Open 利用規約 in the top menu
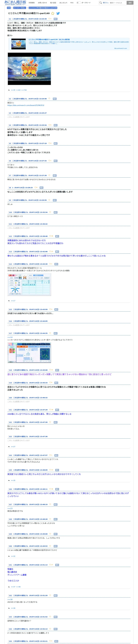138x644 pixels. 32,3
